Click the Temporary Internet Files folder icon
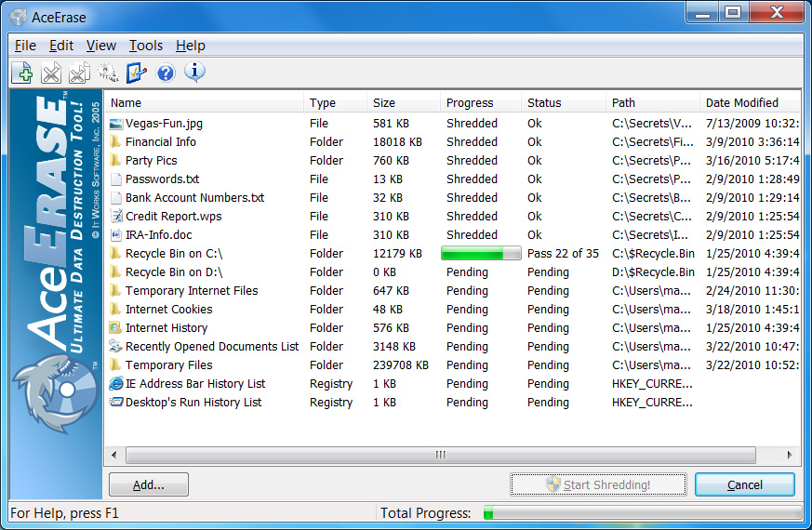 pos(115,291)
